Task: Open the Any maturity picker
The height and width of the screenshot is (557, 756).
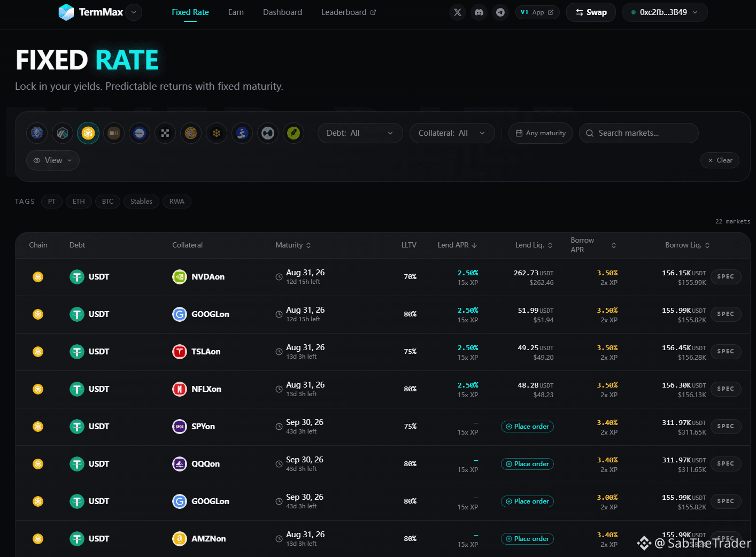Action: point(541,133)
